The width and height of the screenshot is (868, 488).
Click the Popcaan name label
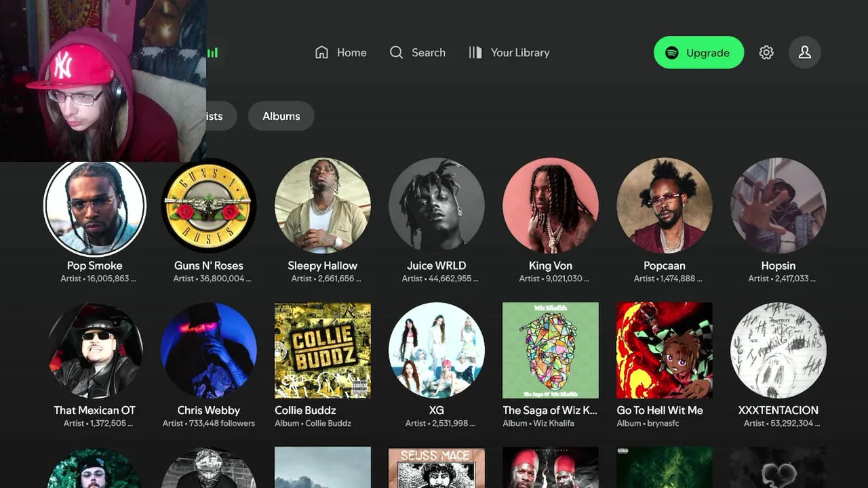point(665,266)
